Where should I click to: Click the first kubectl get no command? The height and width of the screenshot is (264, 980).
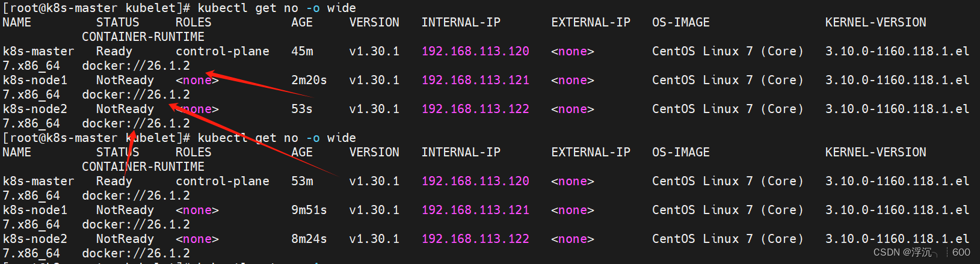point(277,8)
